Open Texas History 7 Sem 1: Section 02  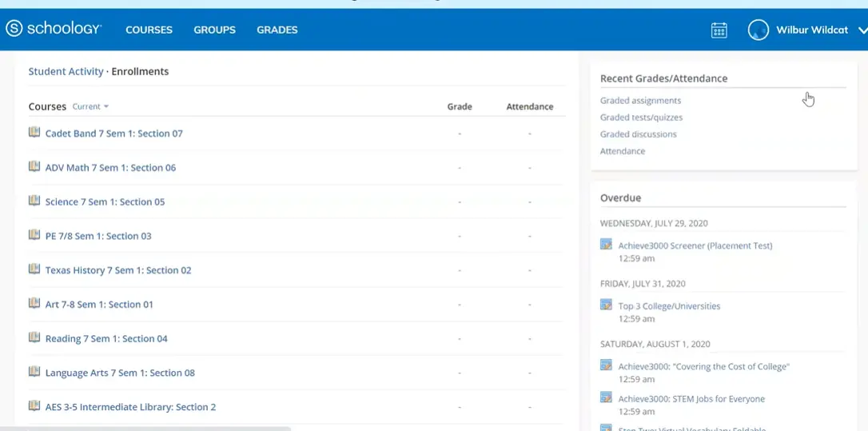[x=118, y=270]
